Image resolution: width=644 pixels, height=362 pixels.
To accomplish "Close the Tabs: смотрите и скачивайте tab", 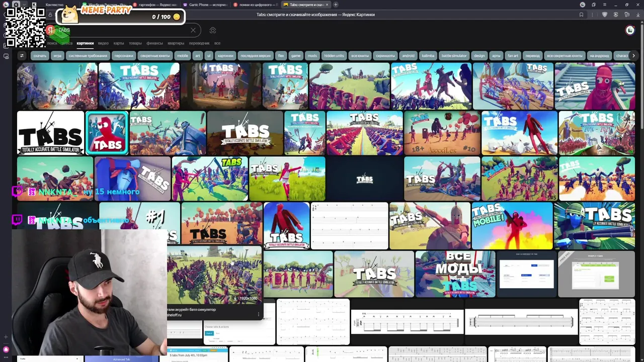I will click(x=327, y=5).
